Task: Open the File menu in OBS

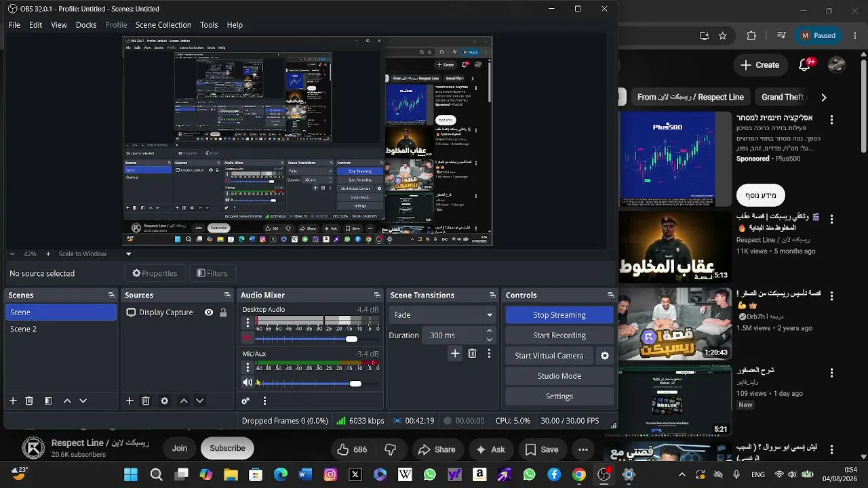Action: click(14, 25)
